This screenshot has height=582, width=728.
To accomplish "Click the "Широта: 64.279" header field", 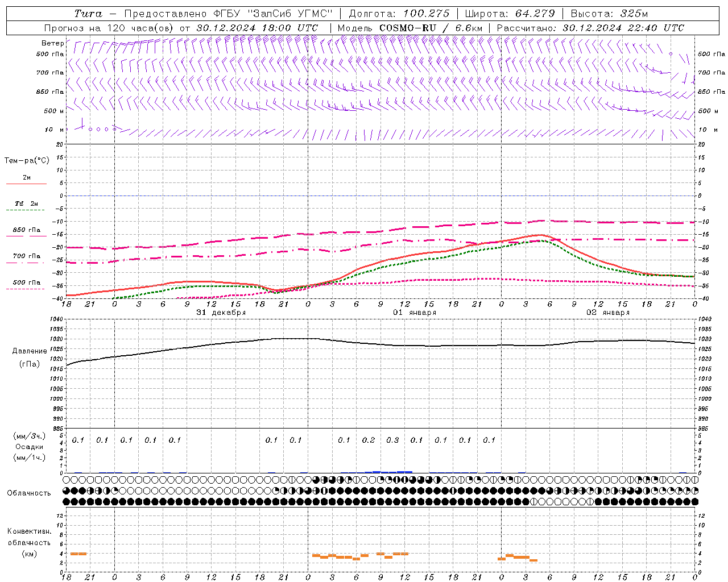I will (x=510, y=14).
